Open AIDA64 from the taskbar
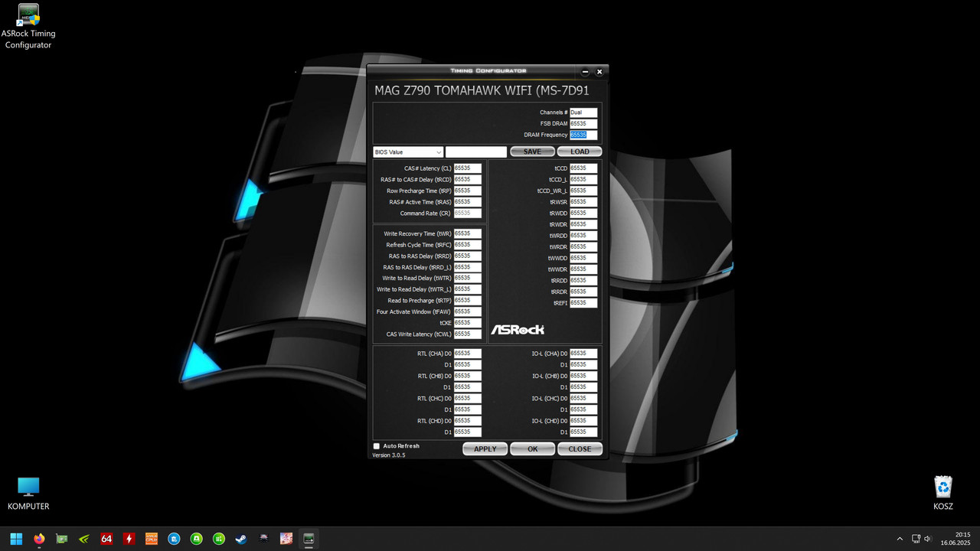Image resolution: width=980 pixels, height=551 pixels. click(106, 539)
